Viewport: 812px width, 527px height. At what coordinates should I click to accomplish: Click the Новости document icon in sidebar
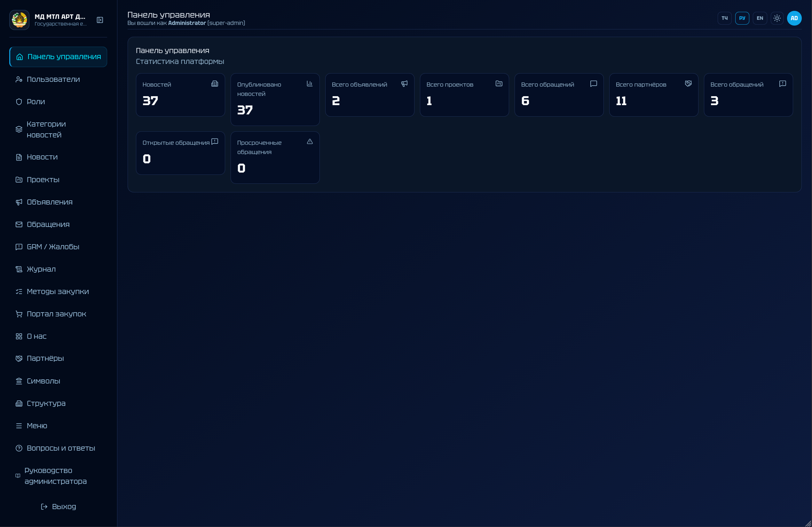pos(19,157)
